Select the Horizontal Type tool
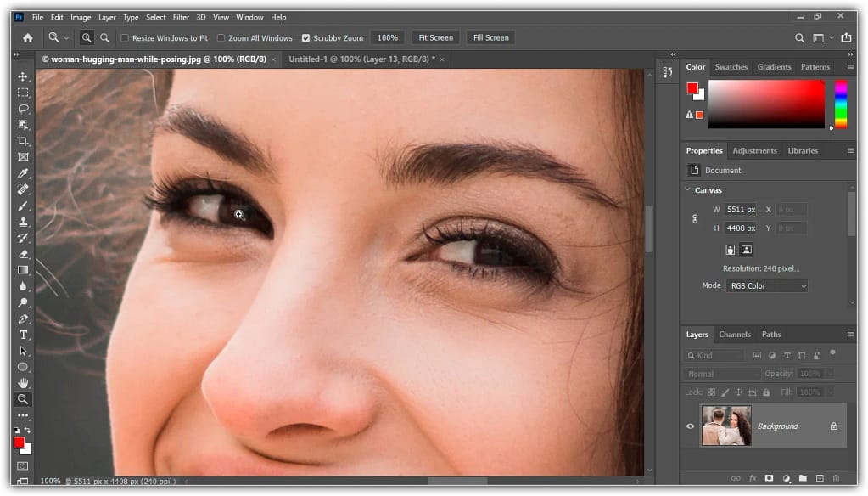The image size is (868, 496). click(x=23, y=335)
